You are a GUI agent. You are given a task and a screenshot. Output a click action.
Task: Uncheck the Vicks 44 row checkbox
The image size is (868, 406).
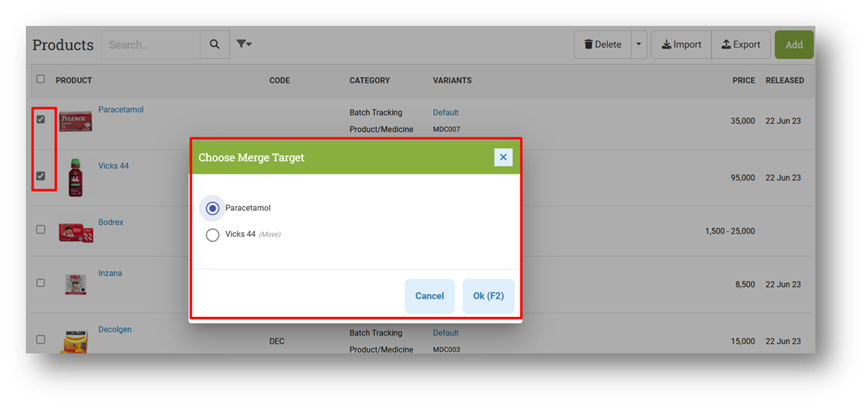40,176
